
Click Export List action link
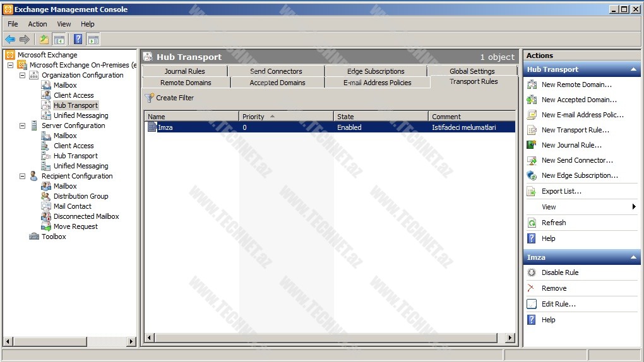pyautogui.click(x=561, y=191)
